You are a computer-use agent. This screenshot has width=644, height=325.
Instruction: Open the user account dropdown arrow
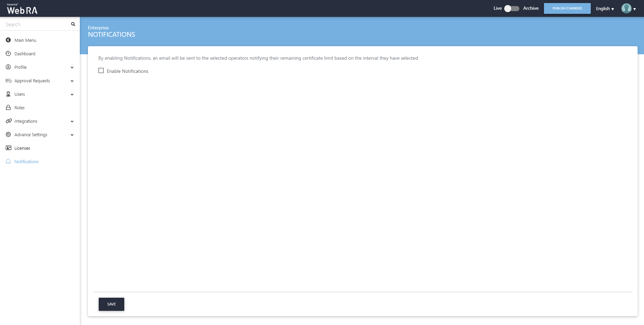(635, 9)
